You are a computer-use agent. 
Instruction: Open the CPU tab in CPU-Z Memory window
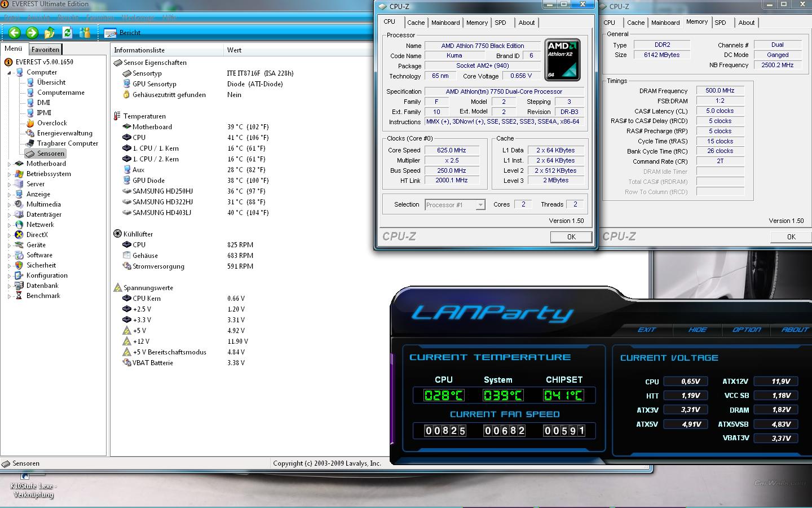(x=610, y=23)
